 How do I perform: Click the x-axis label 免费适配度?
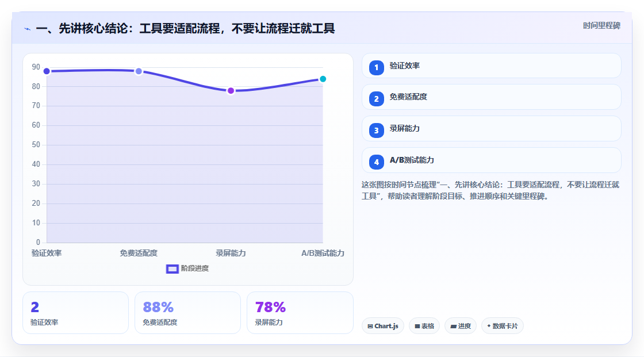pyautogui.click(x=139, y=253)
